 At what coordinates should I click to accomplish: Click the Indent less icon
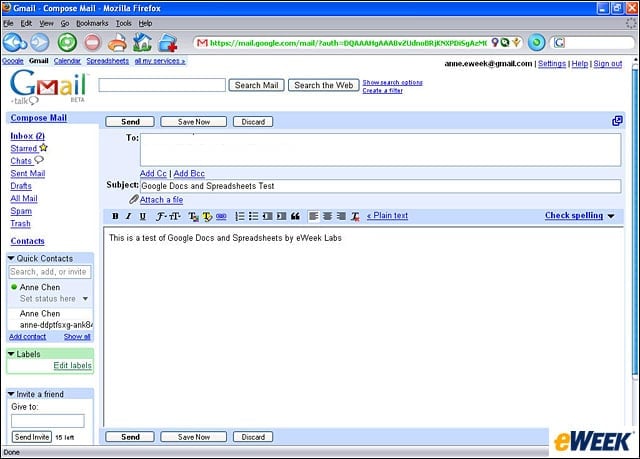point(267,216)
